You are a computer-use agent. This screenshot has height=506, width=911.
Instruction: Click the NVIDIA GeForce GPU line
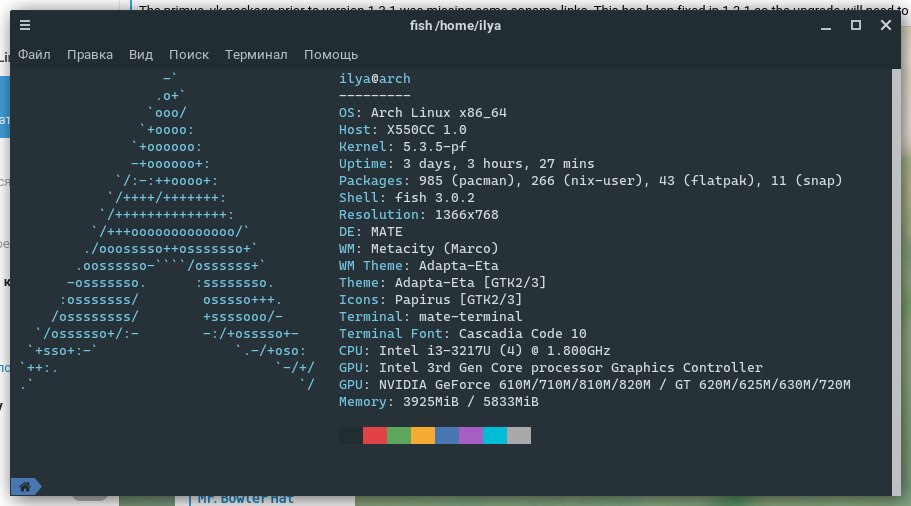tap(594, 385)
